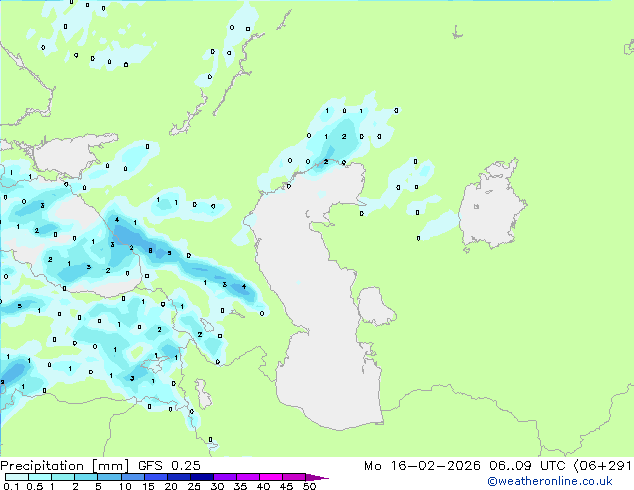634x490 pixels.
Task: Select the 2–5 mm legend color swatch
Action: [x=86, y=477]
